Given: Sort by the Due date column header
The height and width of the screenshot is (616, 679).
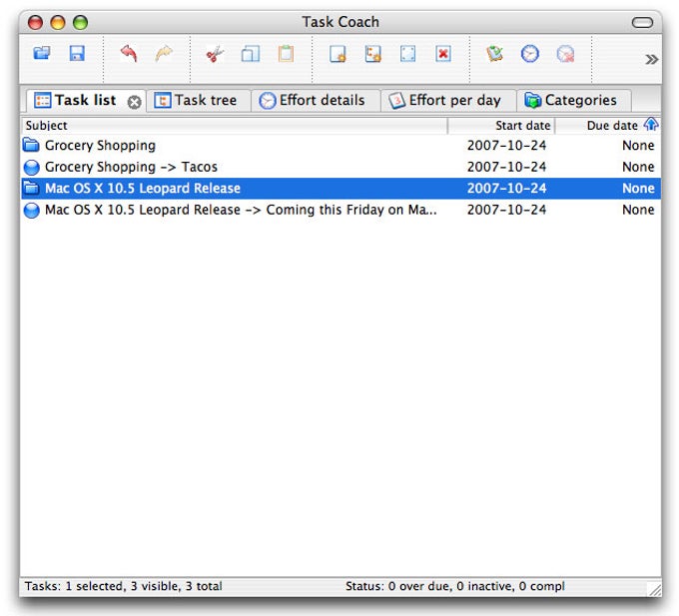Looking at the screenshot, I should (x=608, y=126).
